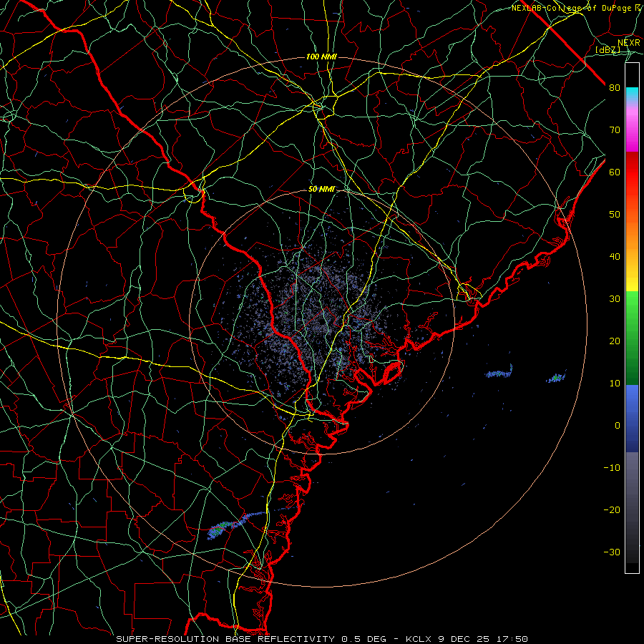Click the 10 value on the dBZ scale

tap(615, 384)
